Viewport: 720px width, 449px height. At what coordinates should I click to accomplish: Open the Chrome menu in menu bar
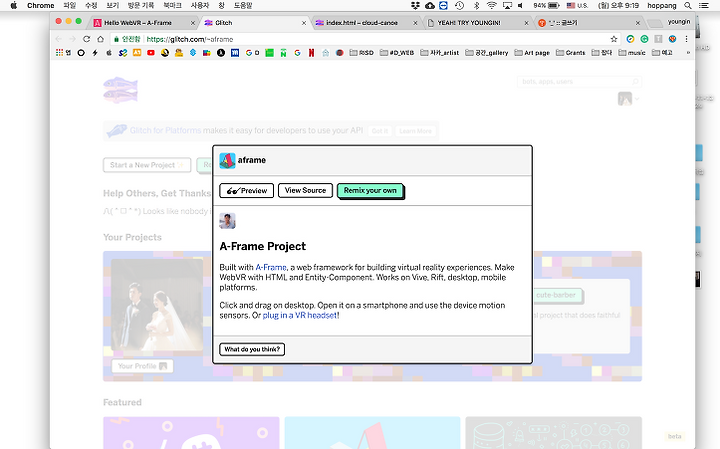(40, 6)
